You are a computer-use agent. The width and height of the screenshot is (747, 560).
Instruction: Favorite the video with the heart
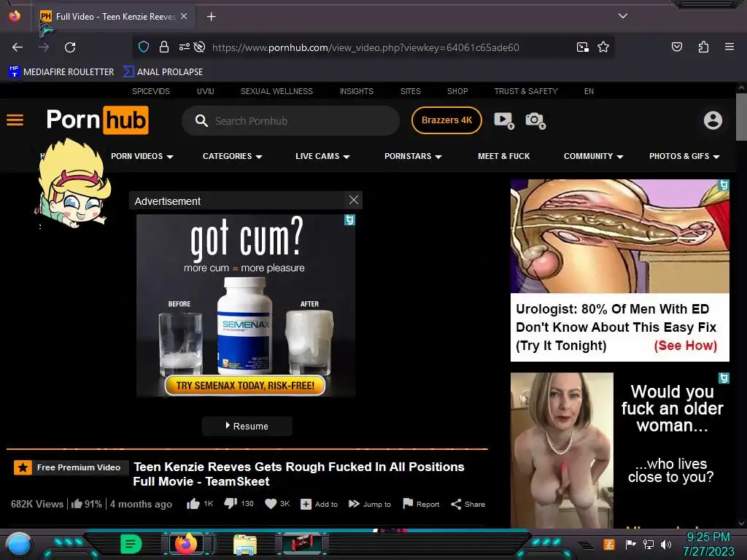[x=271, y=504]
